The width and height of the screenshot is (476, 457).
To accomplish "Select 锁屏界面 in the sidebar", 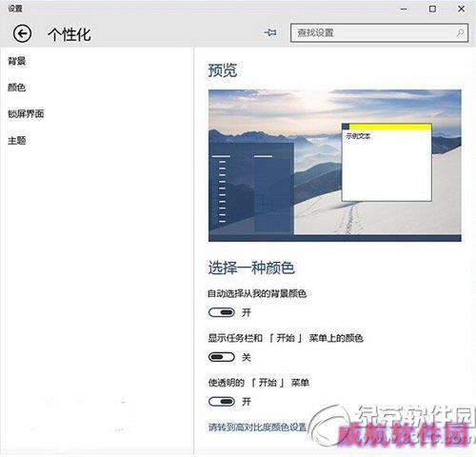I will point(26,113).
